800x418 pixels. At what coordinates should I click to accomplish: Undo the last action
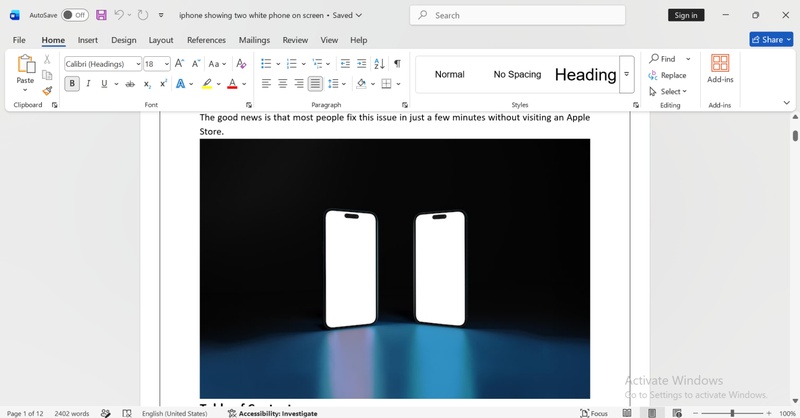119,15
